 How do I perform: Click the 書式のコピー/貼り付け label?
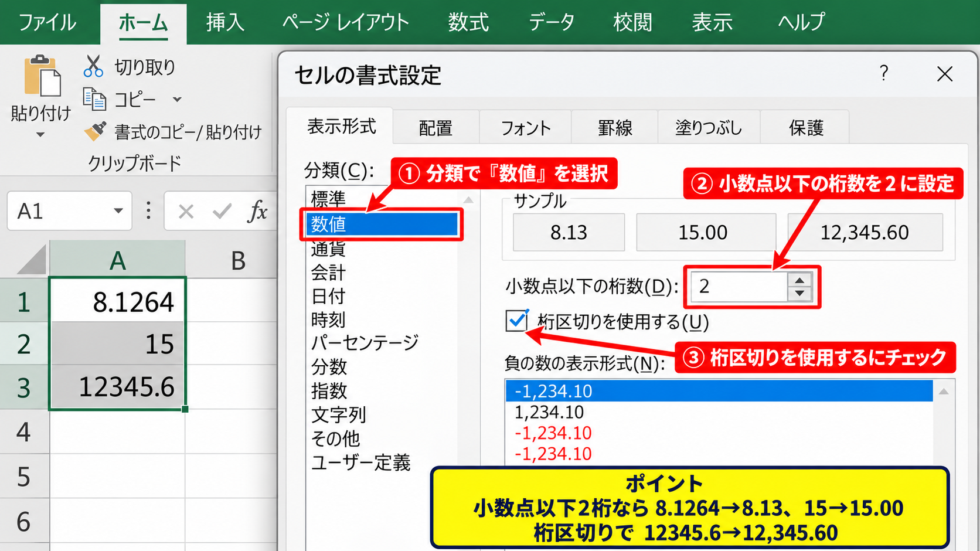point(188,132)
